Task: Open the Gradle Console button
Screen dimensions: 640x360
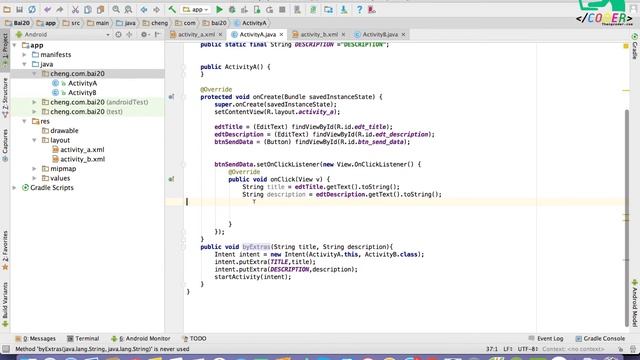Action: click(600, 339)
